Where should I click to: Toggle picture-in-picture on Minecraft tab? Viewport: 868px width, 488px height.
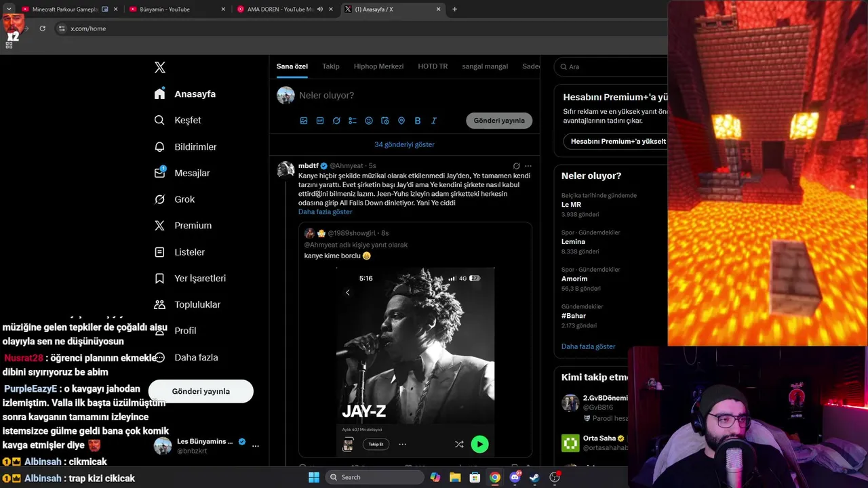tap(104, 9)
